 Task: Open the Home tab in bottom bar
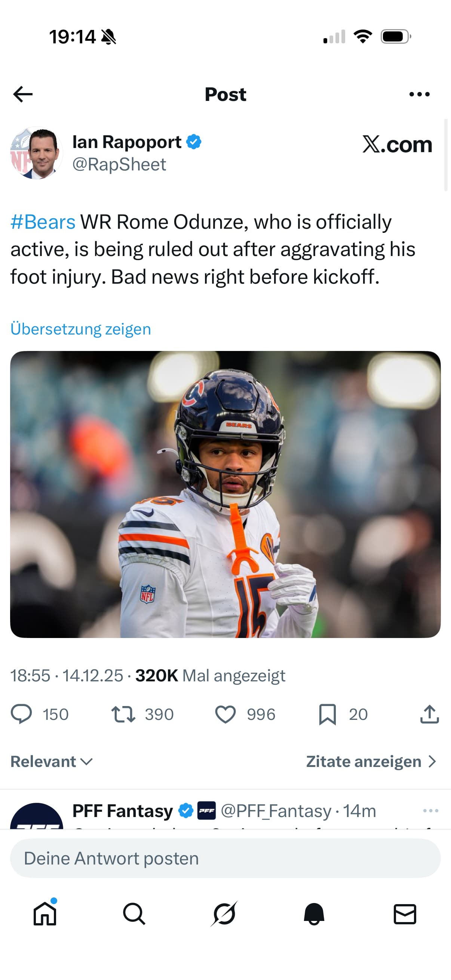click(x=45, y=913)
